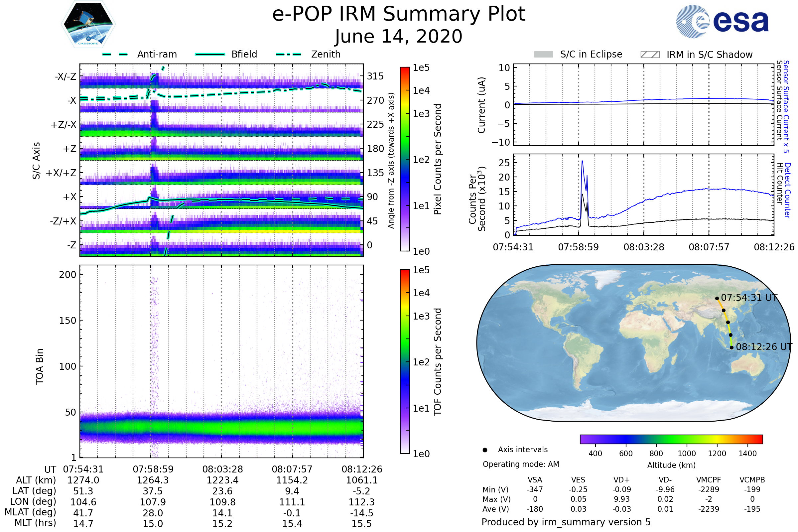Click the Detect Counter blue peak

tap(582, 162)
